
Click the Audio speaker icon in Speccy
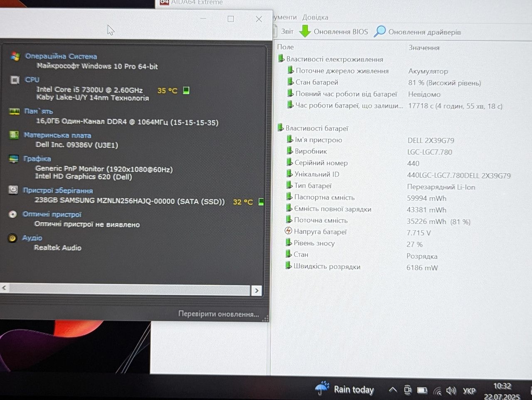pyautogui.click(x=13, y=238)
